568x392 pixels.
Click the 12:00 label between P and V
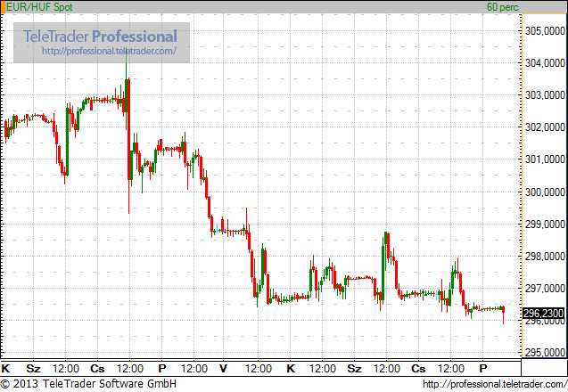(194, 369)
